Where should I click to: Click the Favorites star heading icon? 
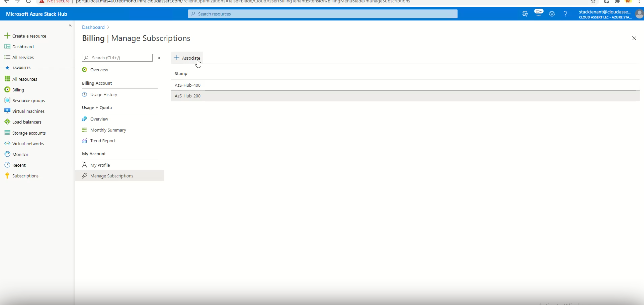pyautogui.click(x=7, y=68)
